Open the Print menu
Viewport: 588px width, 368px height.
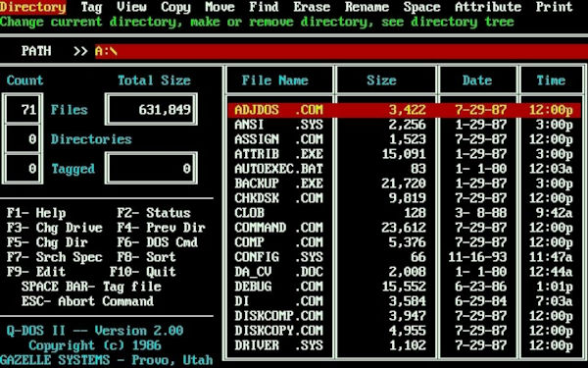[x=555, y=7]
